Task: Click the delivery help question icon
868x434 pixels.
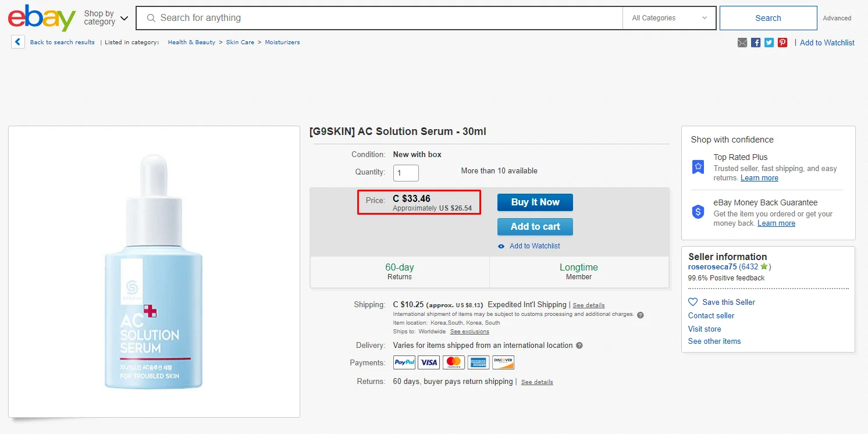Action: click(x=579, y=346)
